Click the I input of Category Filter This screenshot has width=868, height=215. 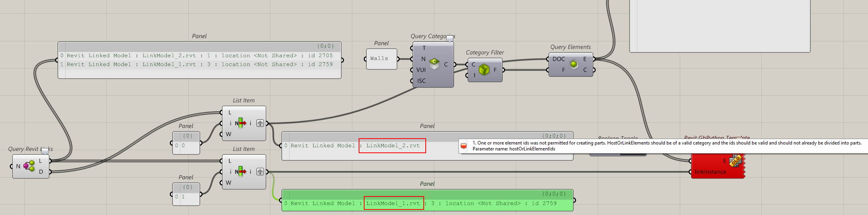[x=474, y=75]
